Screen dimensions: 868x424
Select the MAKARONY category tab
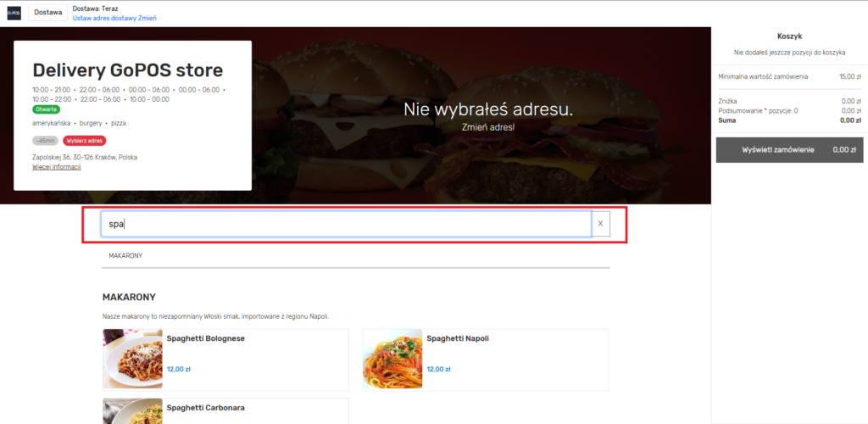point(125,256)
